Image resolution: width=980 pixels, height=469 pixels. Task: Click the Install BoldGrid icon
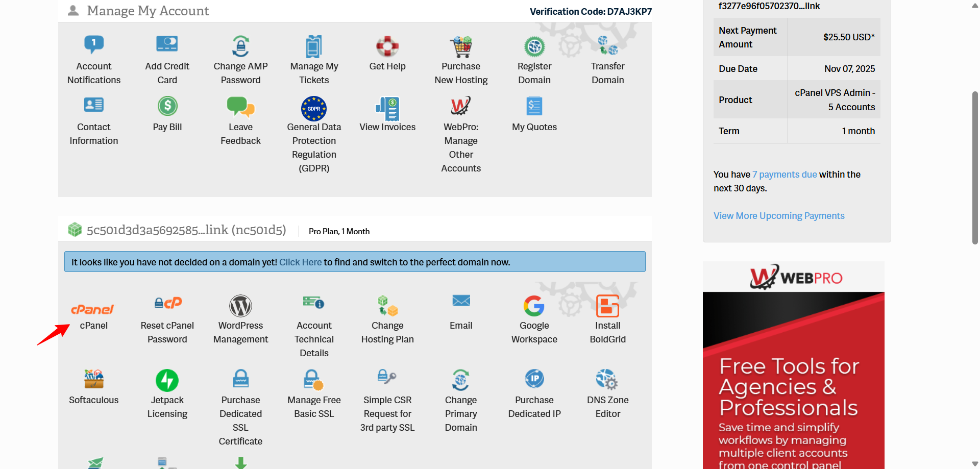click(607, 306)
